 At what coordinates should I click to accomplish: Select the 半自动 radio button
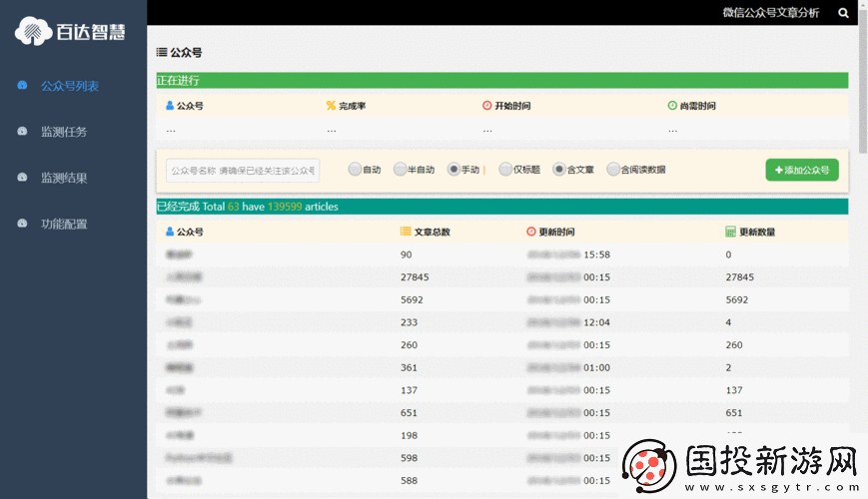pos(400,170)
